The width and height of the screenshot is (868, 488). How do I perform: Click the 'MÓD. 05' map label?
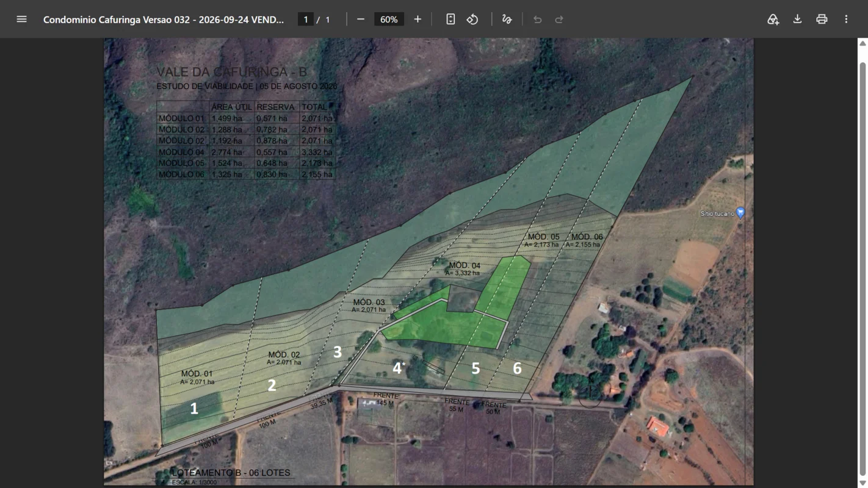coord(543,237)
